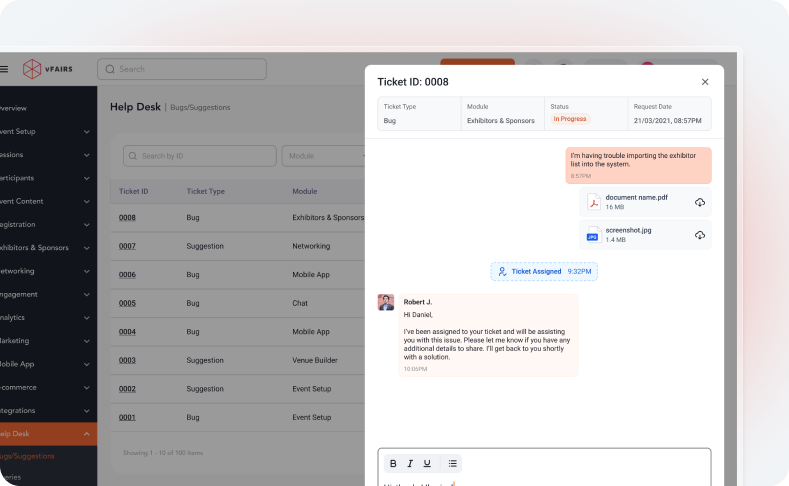Apply Underline formatting in the editor
This screenshot has height=486, width=789.
tap(427, 463)
